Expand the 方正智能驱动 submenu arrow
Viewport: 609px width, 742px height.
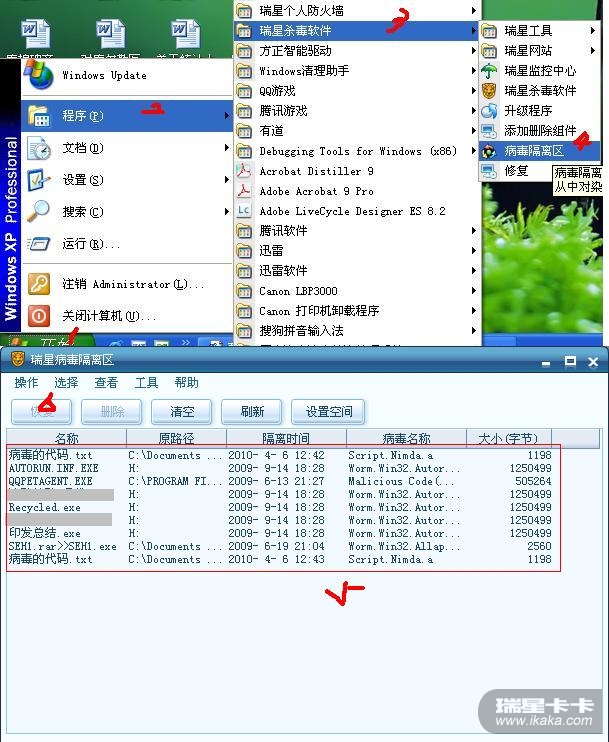click(473, 51)
